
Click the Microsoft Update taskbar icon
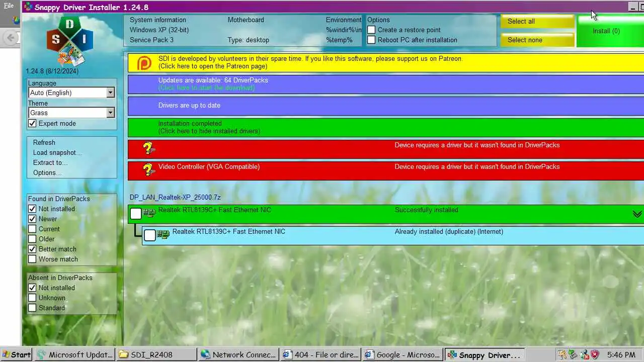click(42, 354)
